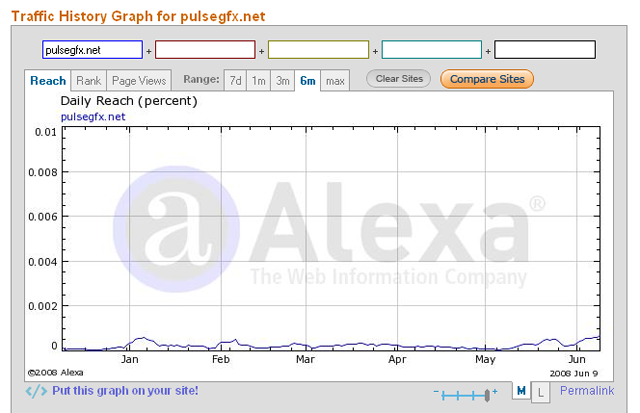Click 'Put this graph on your site!' link
Image resolution: width=640 pixels, height=413 pixels.
pyautogui.click(x=125, y=391)
